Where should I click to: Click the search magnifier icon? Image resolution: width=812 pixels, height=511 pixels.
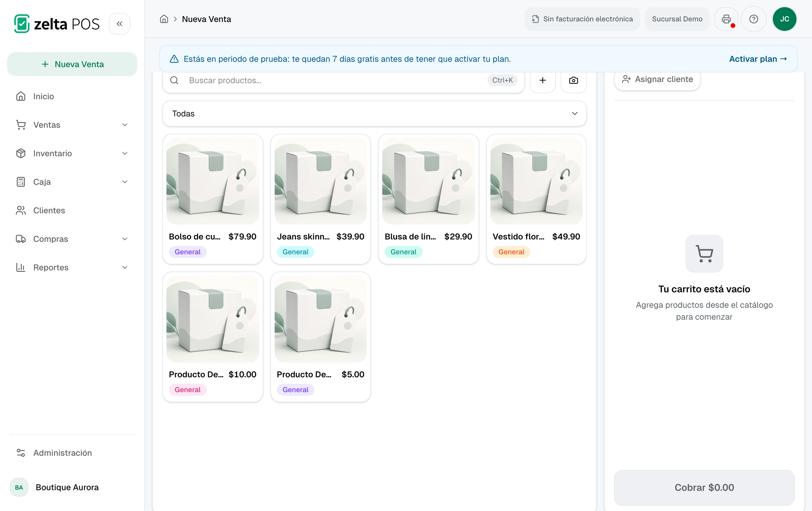(x=174, y=80)
